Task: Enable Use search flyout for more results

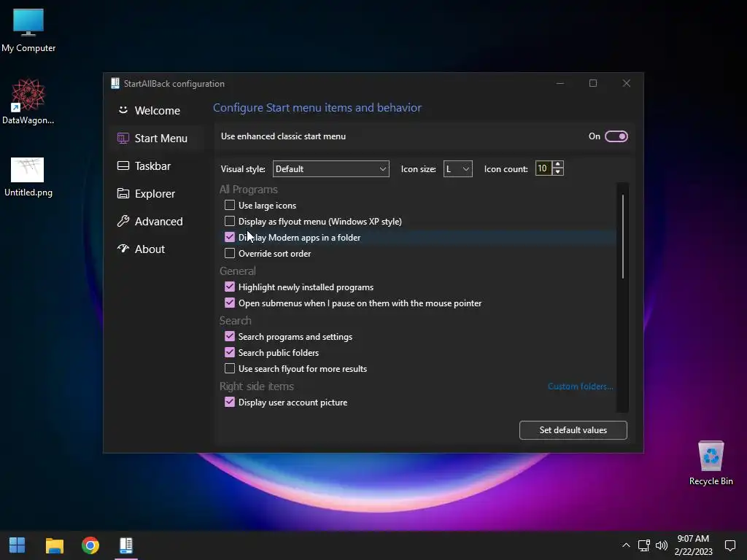Action: click(230, 368)
